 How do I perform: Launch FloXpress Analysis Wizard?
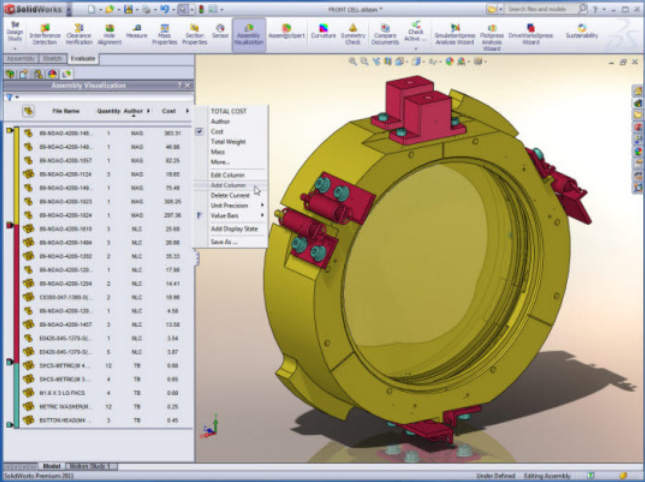coord(492,37)
